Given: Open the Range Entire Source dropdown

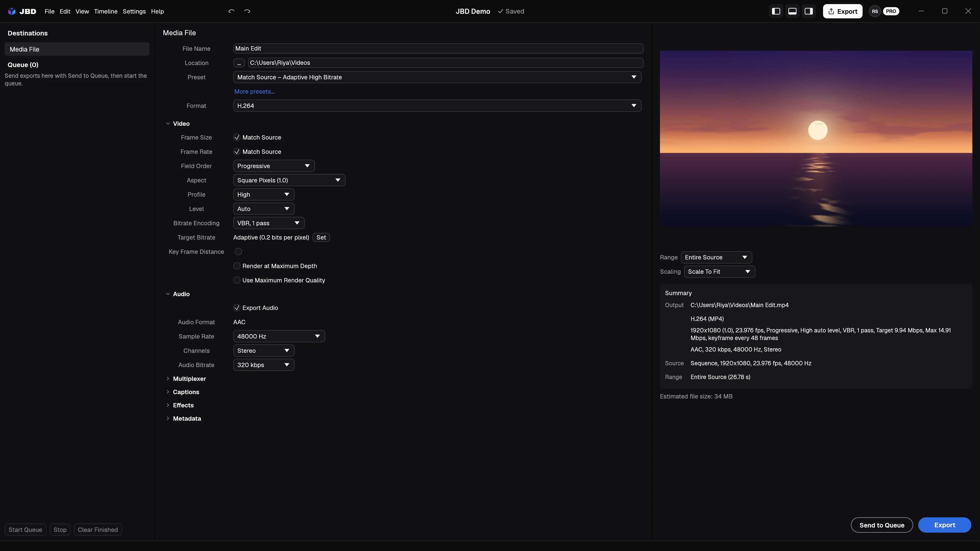Looking at the screenshot, I should [716, 257].
